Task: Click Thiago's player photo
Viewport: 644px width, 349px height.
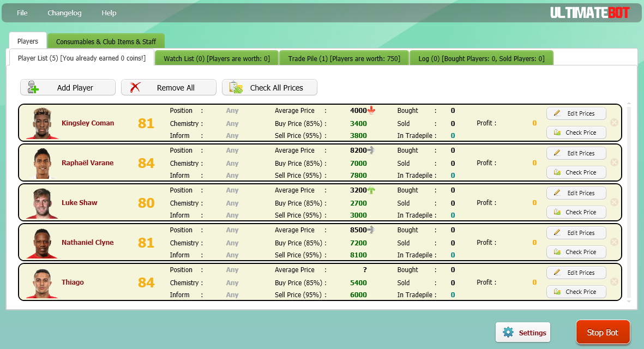Action: tap(42, 282)
